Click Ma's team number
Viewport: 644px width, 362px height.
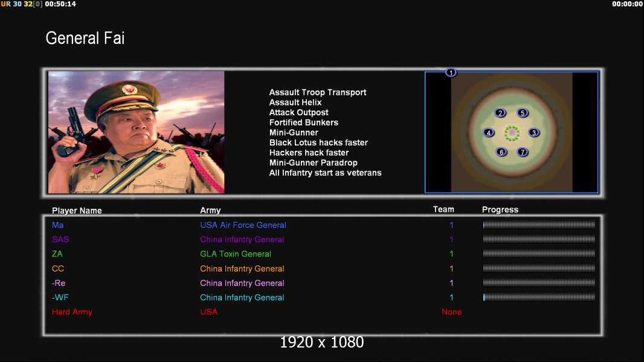(x=451, y=225)
